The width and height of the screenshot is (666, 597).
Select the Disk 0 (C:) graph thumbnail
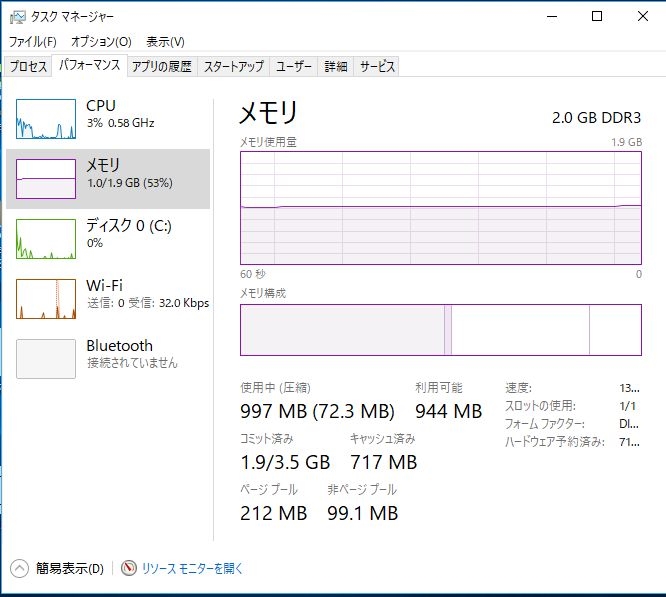[46, 239]
